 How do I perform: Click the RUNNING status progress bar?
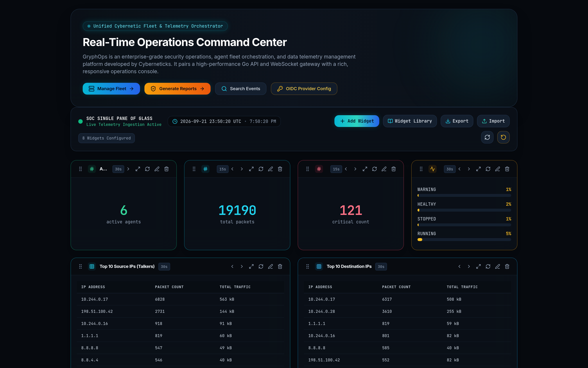(464, 240)
